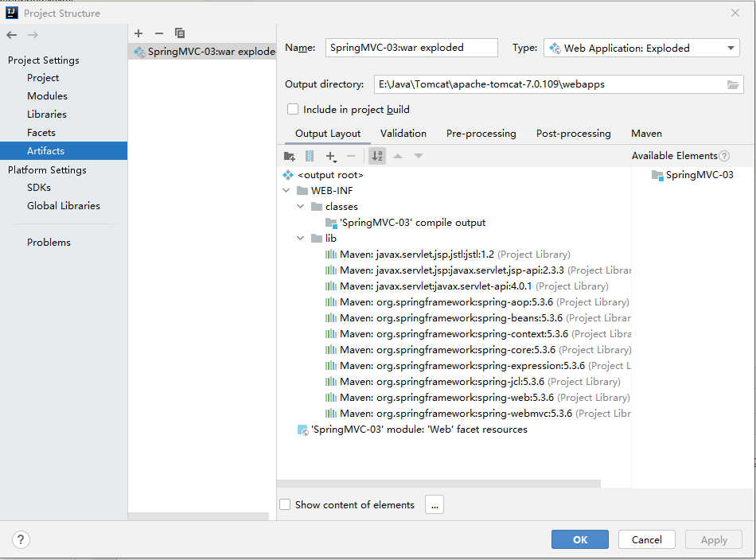Open Available Elements help icon
The height and width of the screenshot is (560, 756).
(724, 156)
